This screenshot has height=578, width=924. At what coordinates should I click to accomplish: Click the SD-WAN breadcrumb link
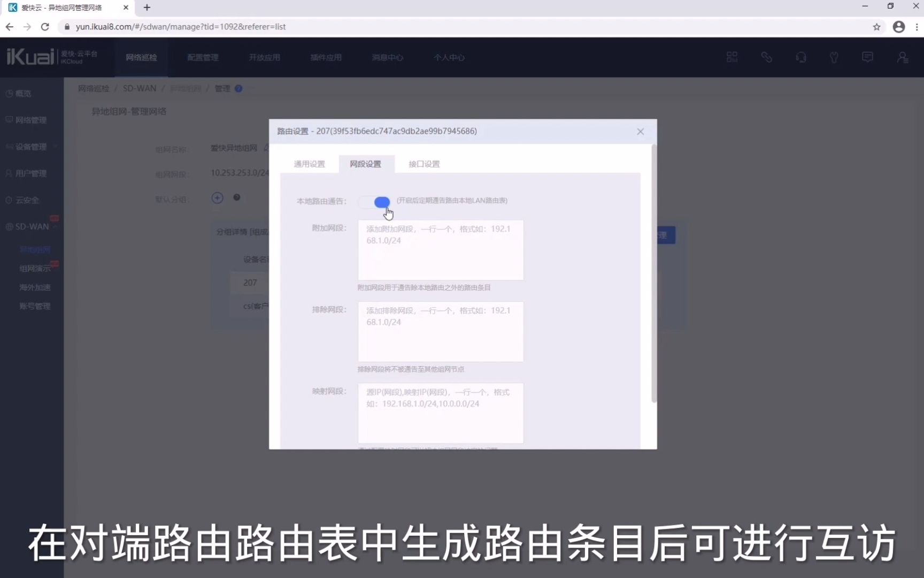click(x=140, y=89)
